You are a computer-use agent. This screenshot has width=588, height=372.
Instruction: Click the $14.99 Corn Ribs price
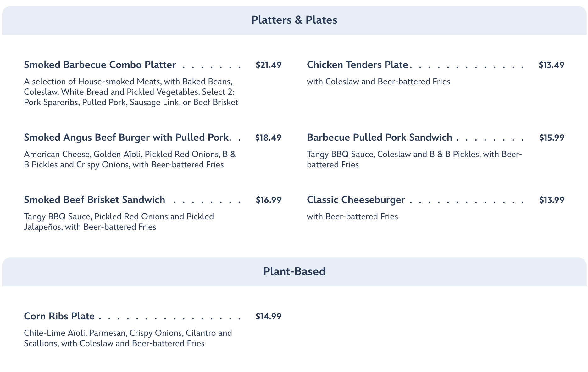[x=268, y=317]
